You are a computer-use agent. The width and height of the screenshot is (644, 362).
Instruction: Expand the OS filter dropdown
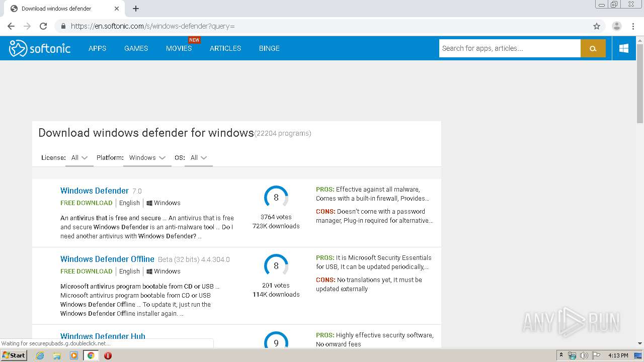click(199, 157)
